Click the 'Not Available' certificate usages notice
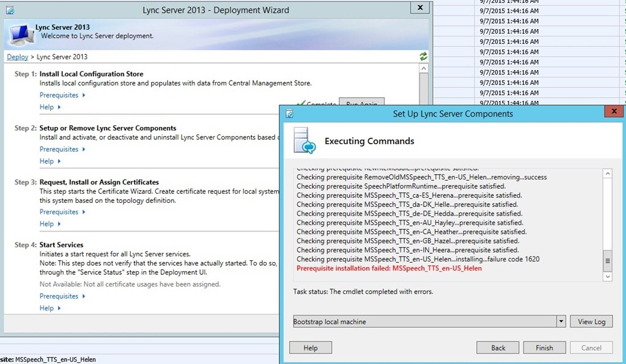 click(130, 284)
